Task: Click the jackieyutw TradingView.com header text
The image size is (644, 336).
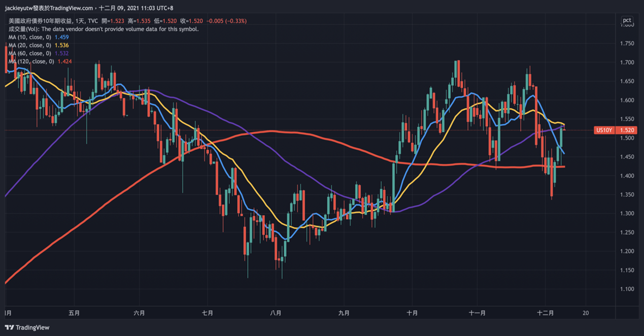Action: pyautogui.click(x=49, y=8)
